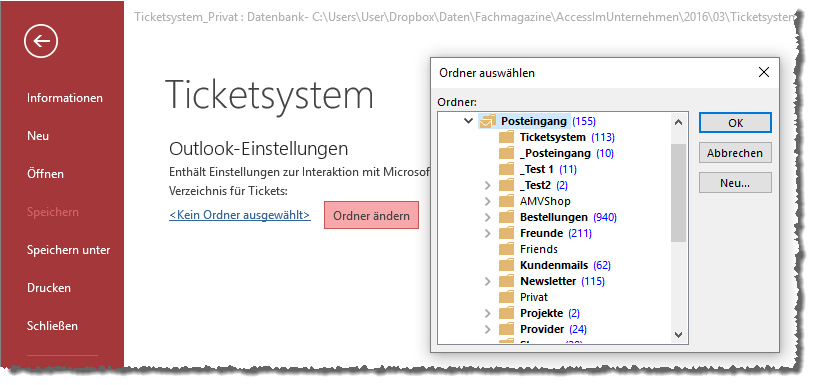Select the _Test2 (2) folder
The image size is (815, 385).
click(544, 185)
